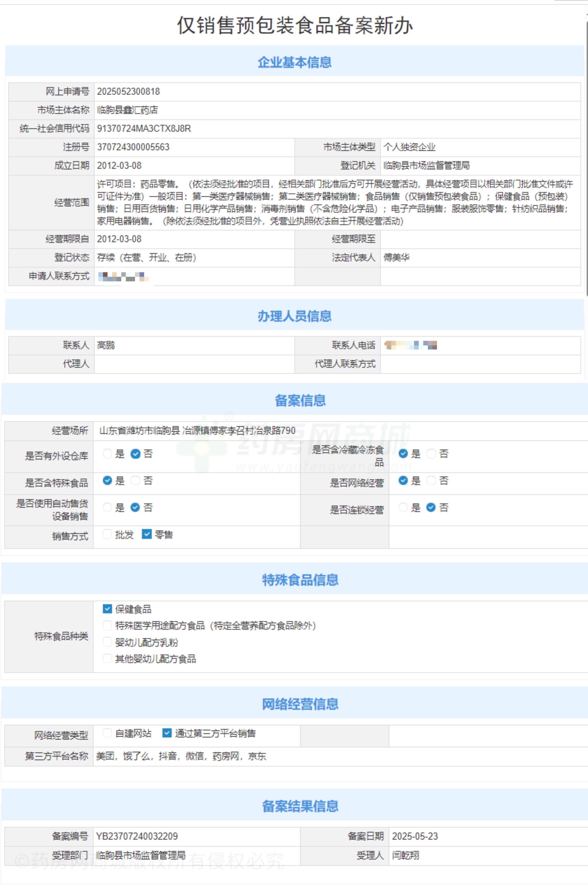
Task: Toggle the 保健食品 checkbox
Action: [x=107, y=609]
